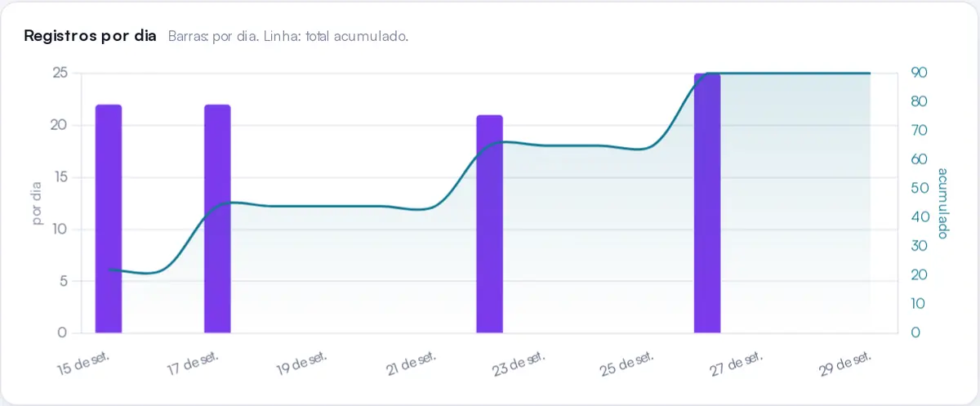
Task: Click the 50 tick on the acumulado axis
Action: click(919, 188)
